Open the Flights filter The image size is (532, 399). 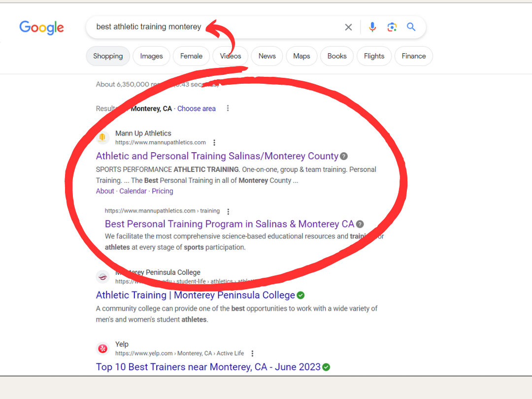coord(374,56)
